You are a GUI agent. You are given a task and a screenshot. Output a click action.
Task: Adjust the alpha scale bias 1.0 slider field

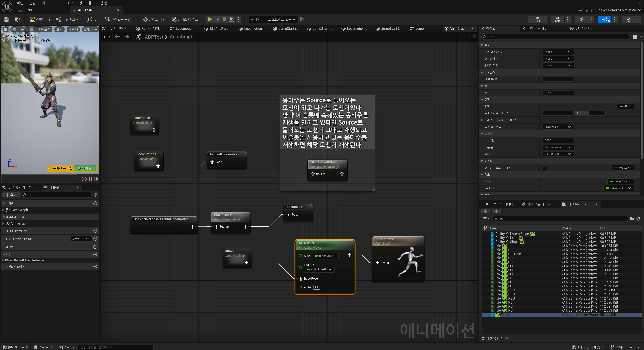(590, 113)
